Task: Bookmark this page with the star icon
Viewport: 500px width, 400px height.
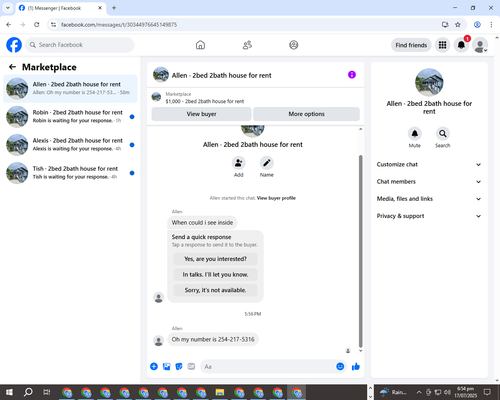Action: (458, 25)
